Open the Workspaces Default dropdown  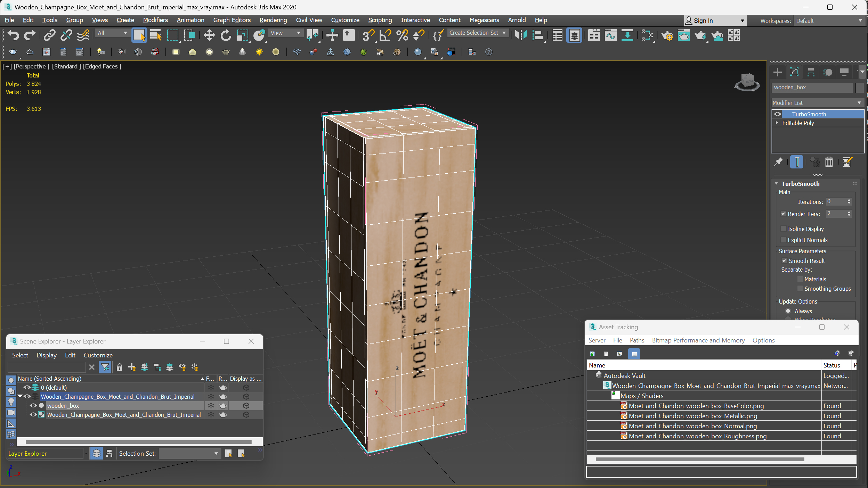click(x=829, y=21)
